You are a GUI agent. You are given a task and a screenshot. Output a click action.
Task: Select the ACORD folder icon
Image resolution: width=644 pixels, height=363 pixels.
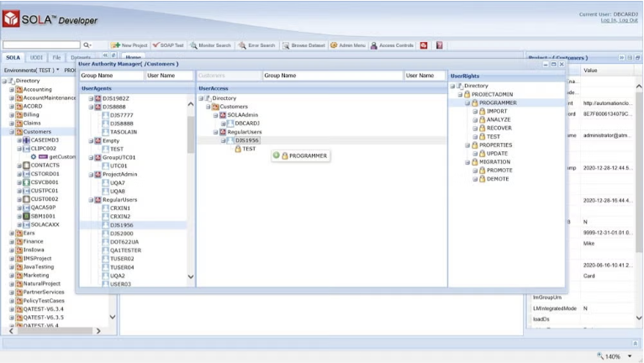coord(18,107)
